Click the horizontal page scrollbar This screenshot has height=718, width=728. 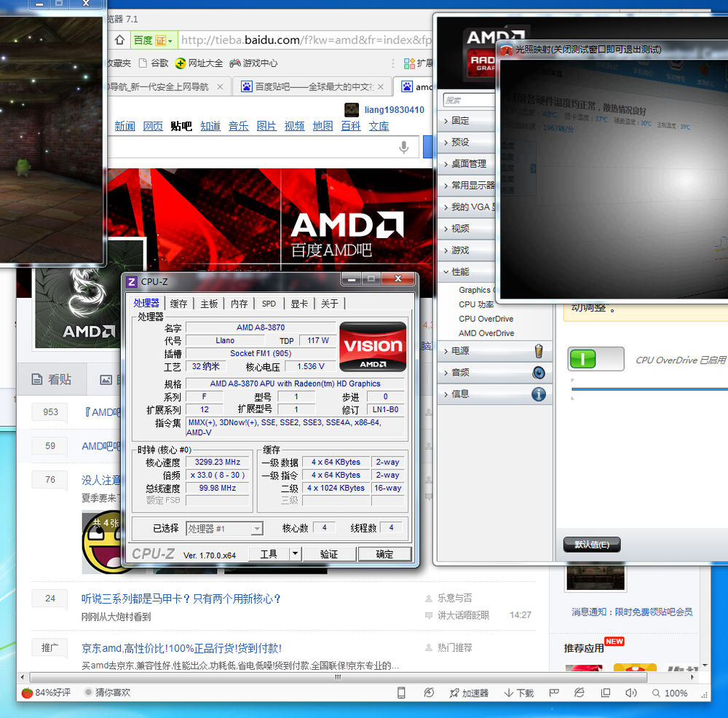click(x=339, y=677)
